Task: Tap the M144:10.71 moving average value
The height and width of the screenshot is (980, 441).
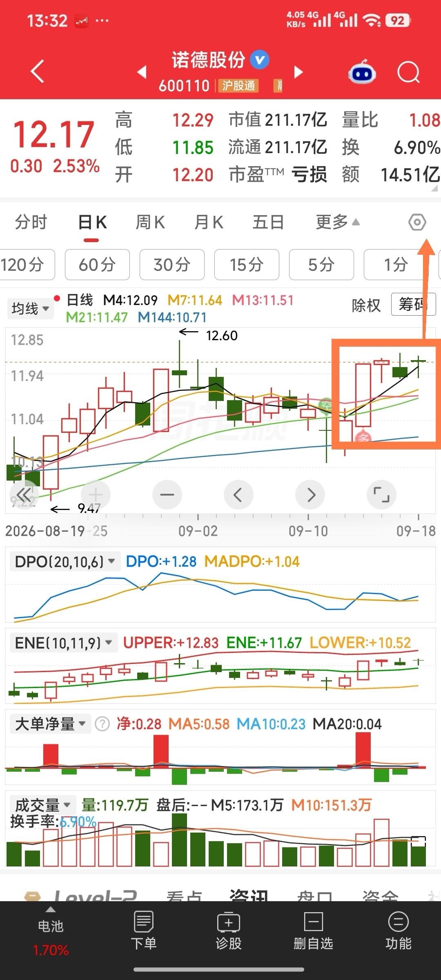Action: pyautogui.click(x=172, y=317)
